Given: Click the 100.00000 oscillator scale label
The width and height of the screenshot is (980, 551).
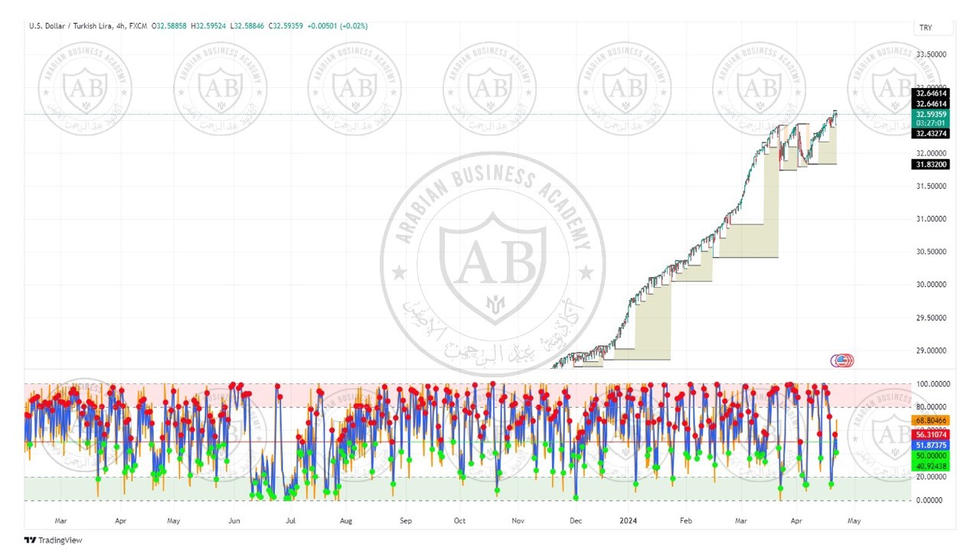Looking at the screenshot, I should coord(933,384).
